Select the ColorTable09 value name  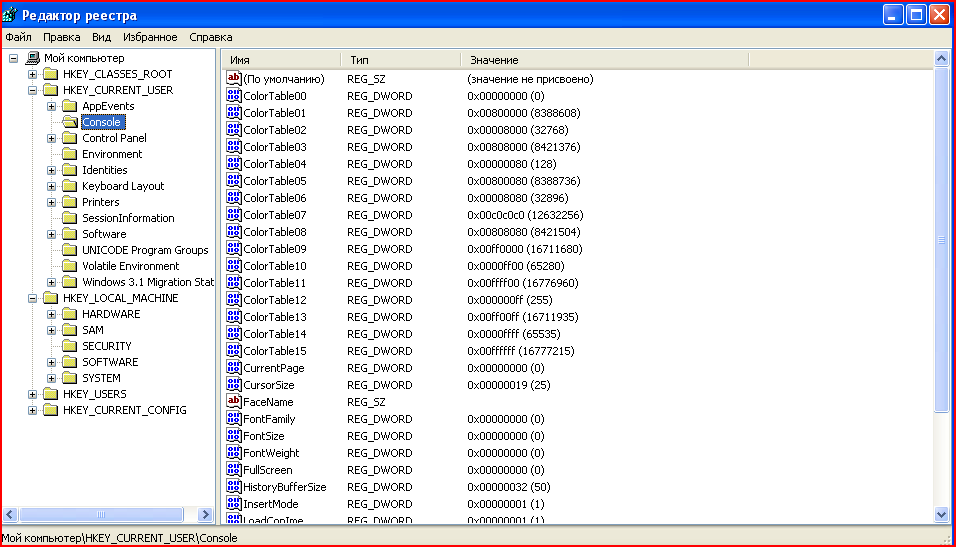(x=274, y=249)
